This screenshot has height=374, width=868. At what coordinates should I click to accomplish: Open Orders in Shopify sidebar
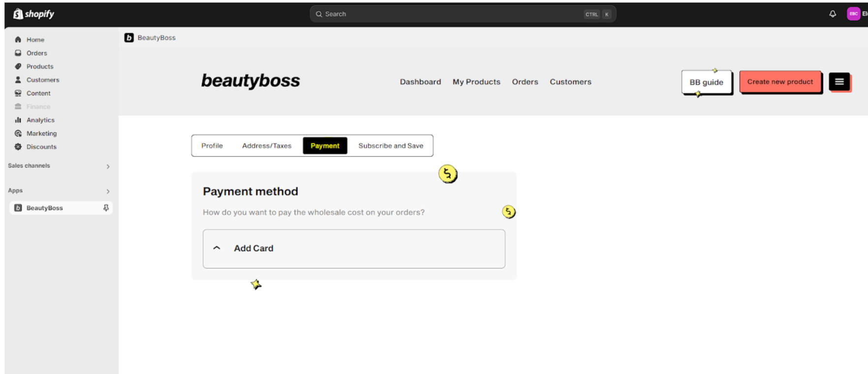(x=37, y=53)
